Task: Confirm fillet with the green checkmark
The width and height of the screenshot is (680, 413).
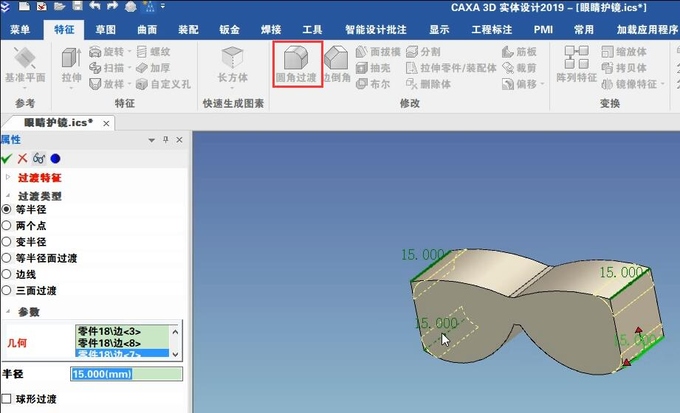Action: [x=7, y=159]
